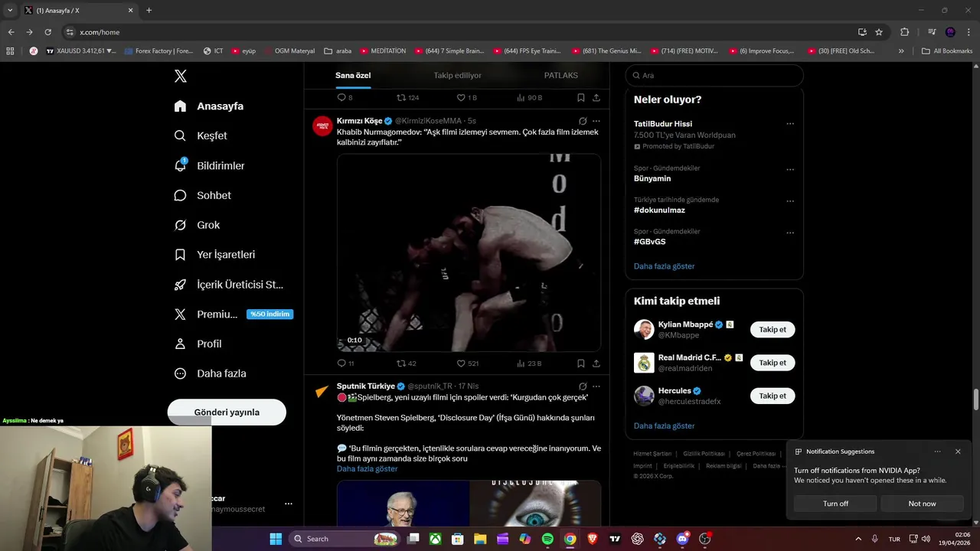
Task: Open more options for #dokunulmaz trend
Action: 790,201
